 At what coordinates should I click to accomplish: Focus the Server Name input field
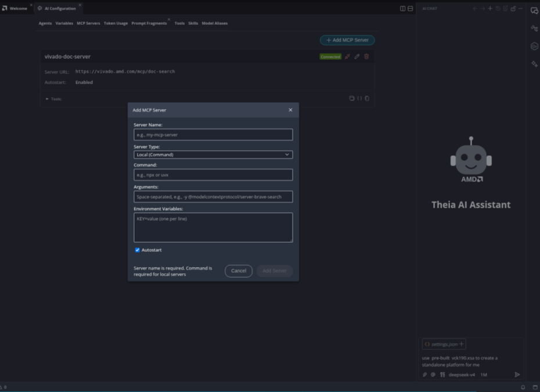[213, 135]
